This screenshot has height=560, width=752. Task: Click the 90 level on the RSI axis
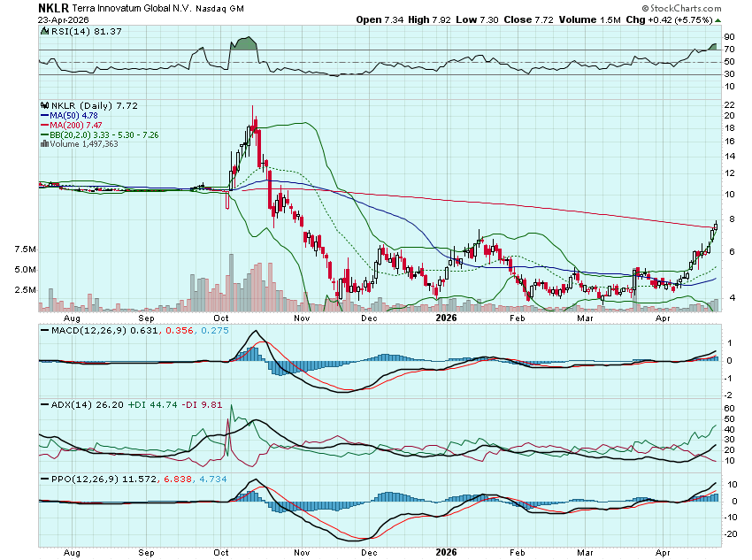click(x=730, y=37)
